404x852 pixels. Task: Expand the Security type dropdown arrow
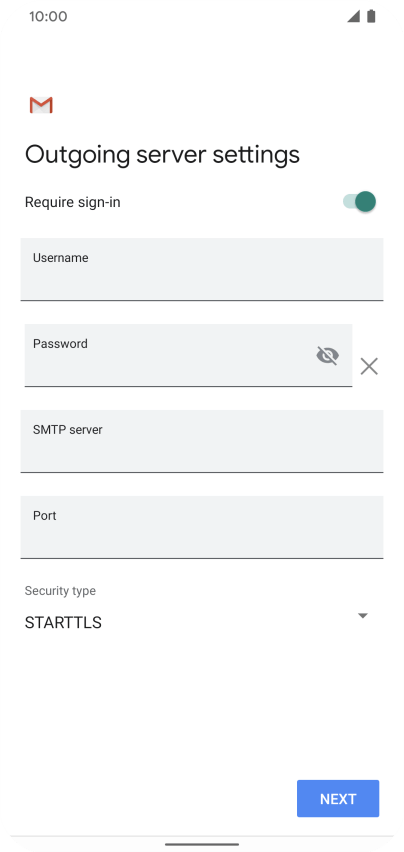tap(363, 616)
